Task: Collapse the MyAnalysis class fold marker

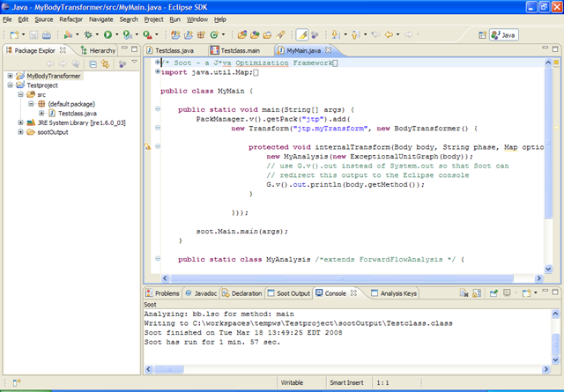Action: coord(158,258)
